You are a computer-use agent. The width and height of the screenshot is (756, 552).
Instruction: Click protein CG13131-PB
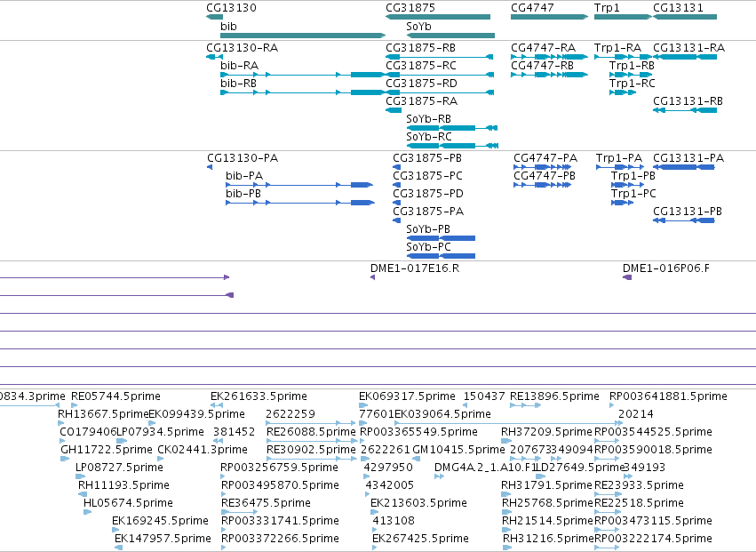tap(684, 220)
